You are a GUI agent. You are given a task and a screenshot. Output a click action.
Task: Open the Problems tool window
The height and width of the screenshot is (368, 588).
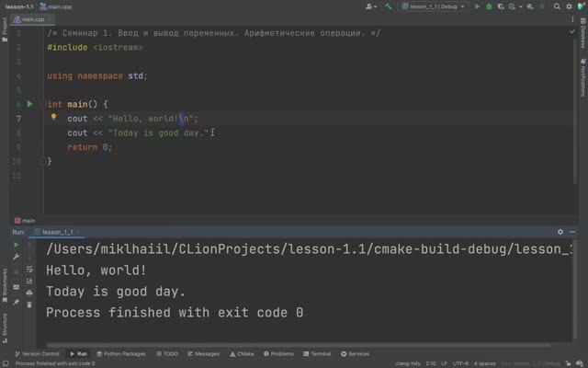pyautogui.click(x=278, y=353)
